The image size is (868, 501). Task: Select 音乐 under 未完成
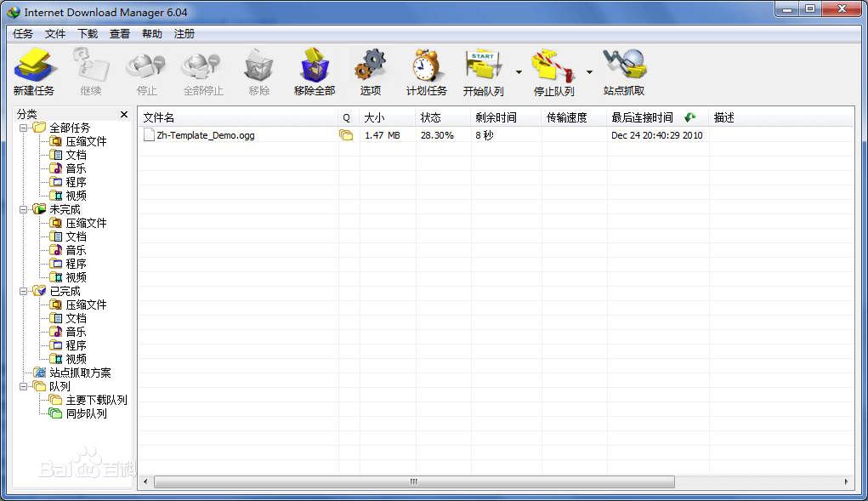click(76, 250)
